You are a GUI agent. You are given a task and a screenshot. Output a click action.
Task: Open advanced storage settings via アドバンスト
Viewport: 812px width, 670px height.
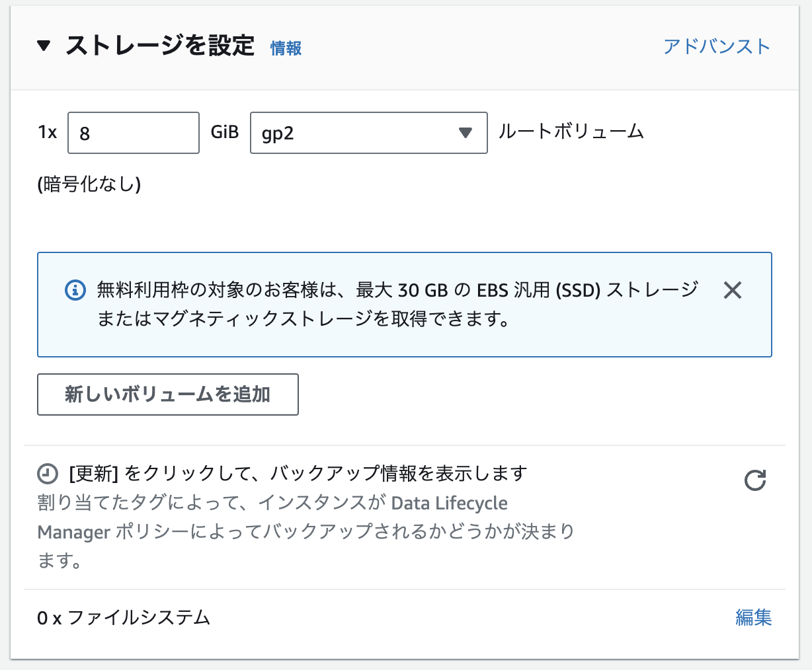point(716,46)
